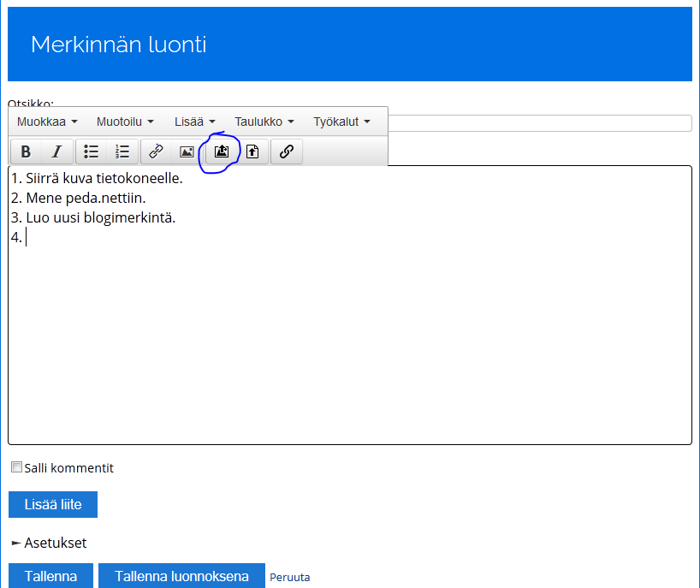Toggle bold formatting

26,151
